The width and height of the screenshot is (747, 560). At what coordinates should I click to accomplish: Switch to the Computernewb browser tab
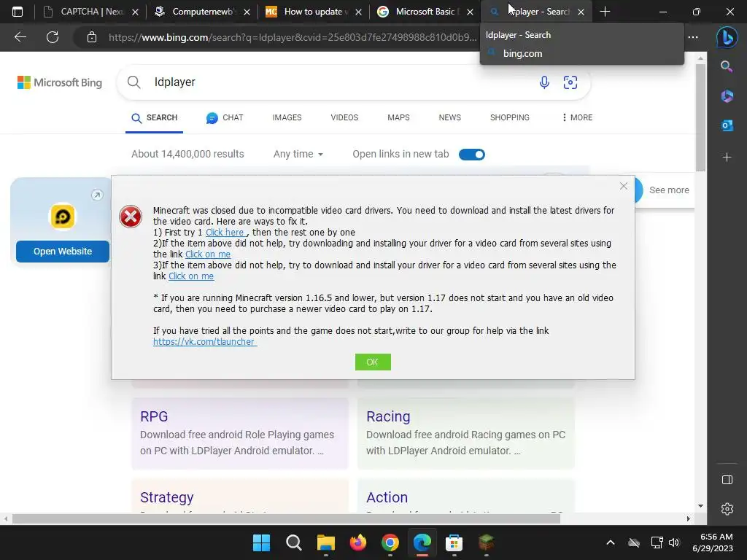click(203, 12)
